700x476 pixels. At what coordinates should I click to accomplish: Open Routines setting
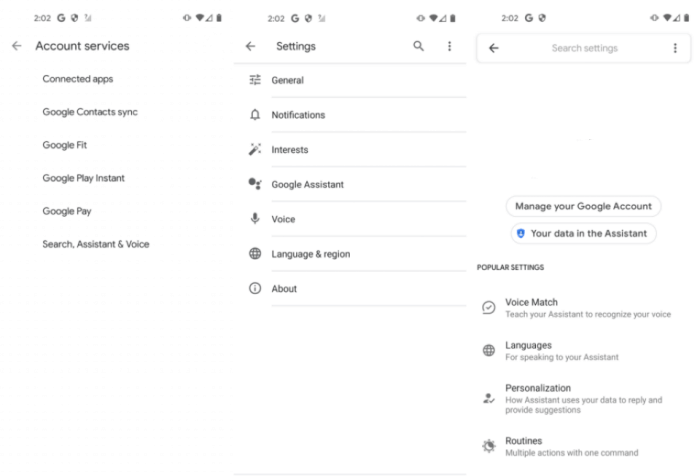[x=583, y=446]
